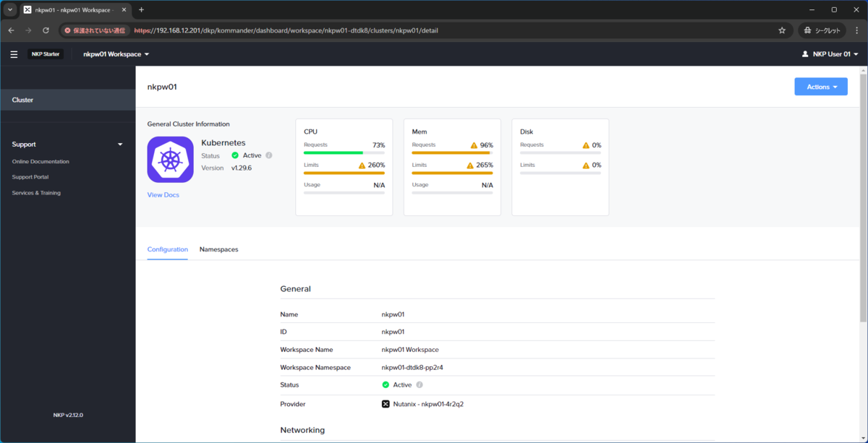The height and width of the screenshot is (443, 868).
Task: Reload the page using browser refresh icon
Action: [x=46, y=30]
